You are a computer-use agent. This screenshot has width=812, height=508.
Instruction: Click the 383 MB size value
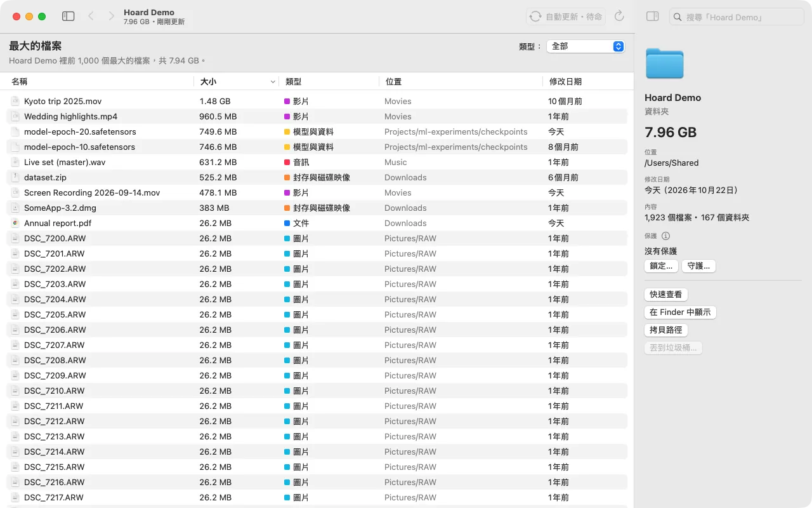click(214, 208)
